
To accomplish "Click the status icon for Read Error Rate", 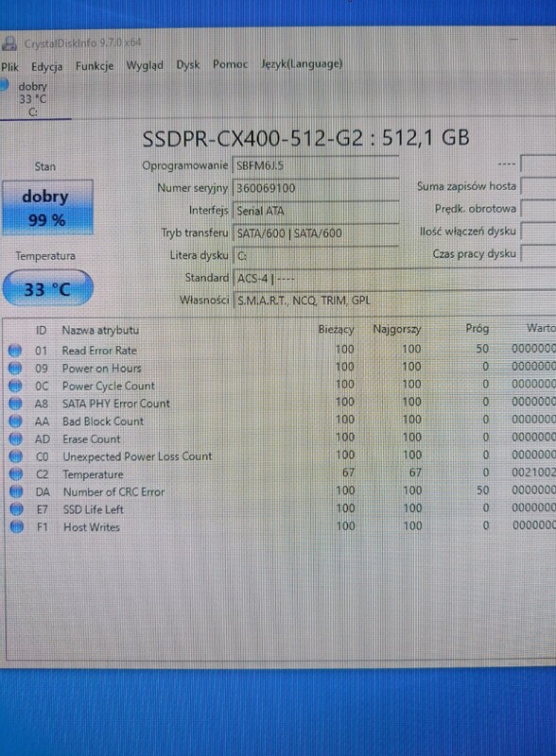I will (x=15, y=351).
